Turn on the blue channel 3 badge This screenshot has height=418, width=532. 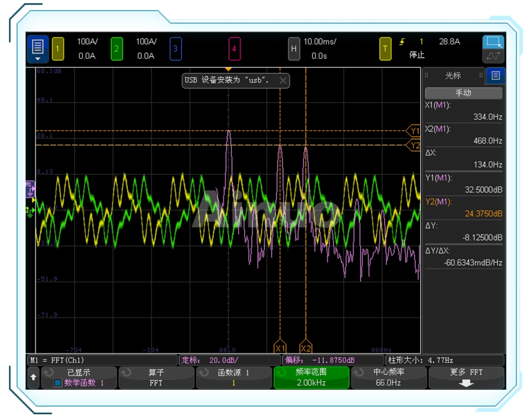point(176,49)
